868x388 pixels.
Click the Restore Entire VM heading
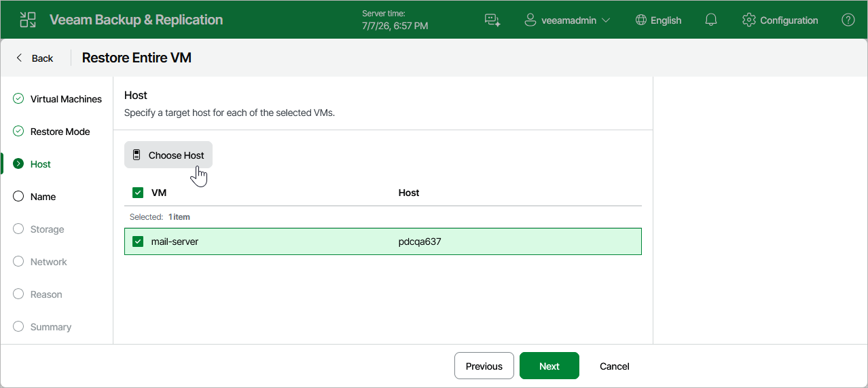click(x=137, y=58)
